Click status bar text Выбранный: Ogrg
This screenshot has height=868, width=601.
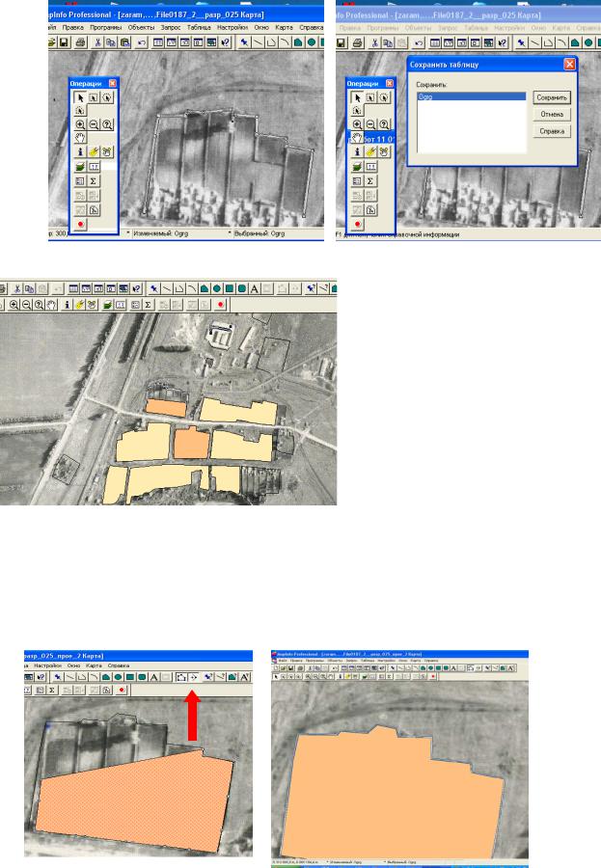[x=260, y=233]
